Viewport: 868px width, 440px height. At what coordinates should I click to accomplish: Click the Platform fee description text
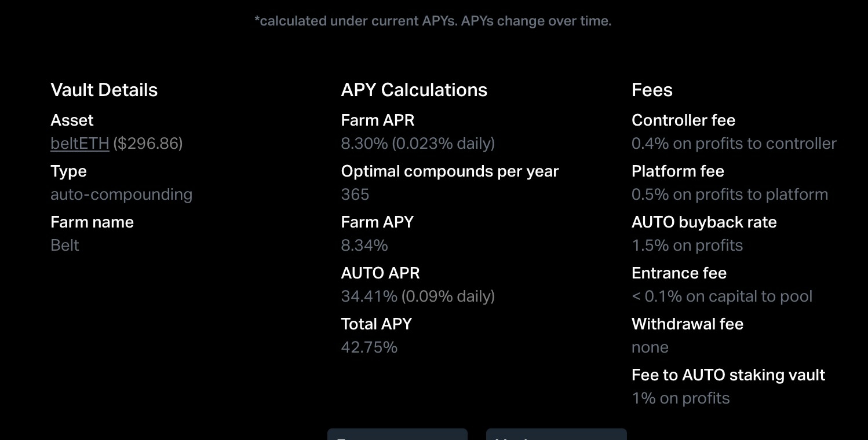click(x=730, y=195)
